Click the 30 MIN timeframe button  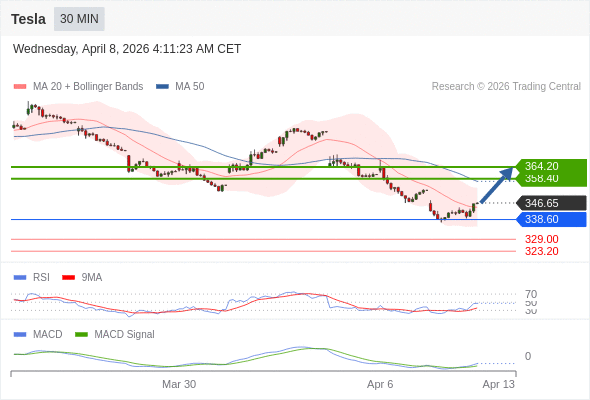click(x=79, y=19)
